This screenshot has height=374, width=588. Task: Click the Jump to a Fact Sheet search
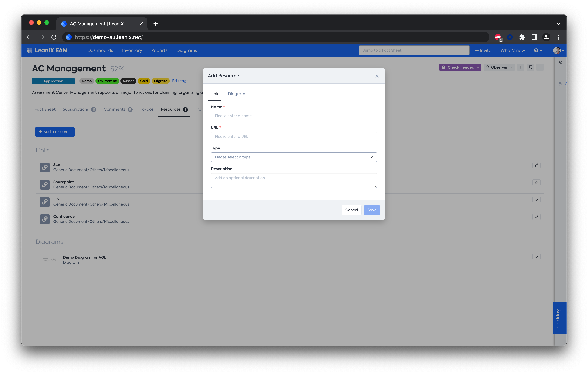click(414, 50)
